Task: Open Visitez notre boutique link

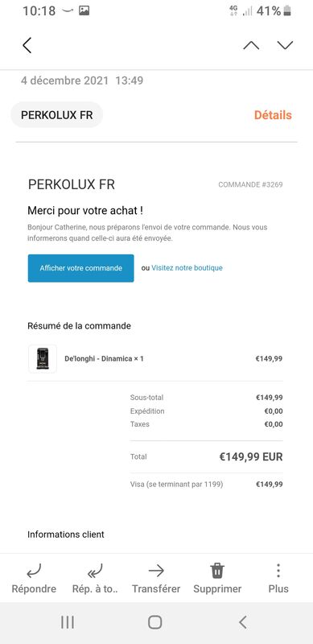Action: pyautogui.click(x=187, y=268)
